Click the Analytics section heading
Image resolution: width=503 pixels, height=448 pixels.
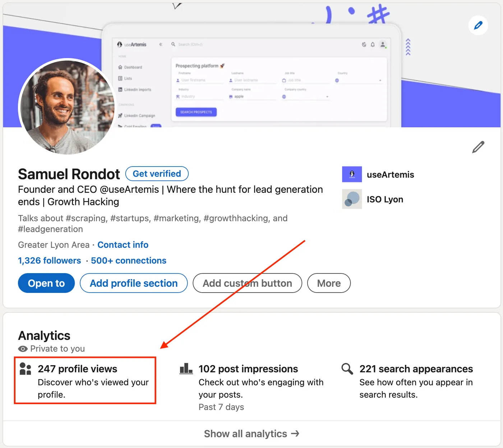44,336
